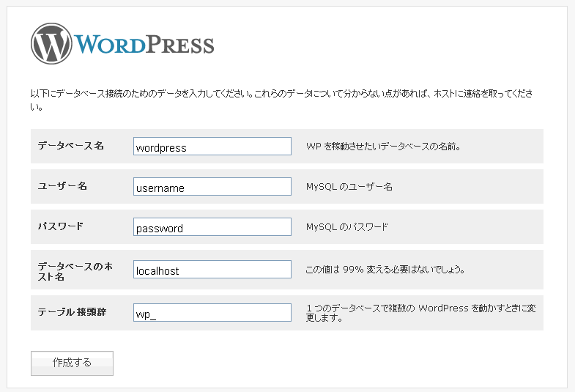The height and width of the screenshot is (392, 575).
Task: Click the 'MySQL のユーザー名' description
Action: tap(349, 187)
